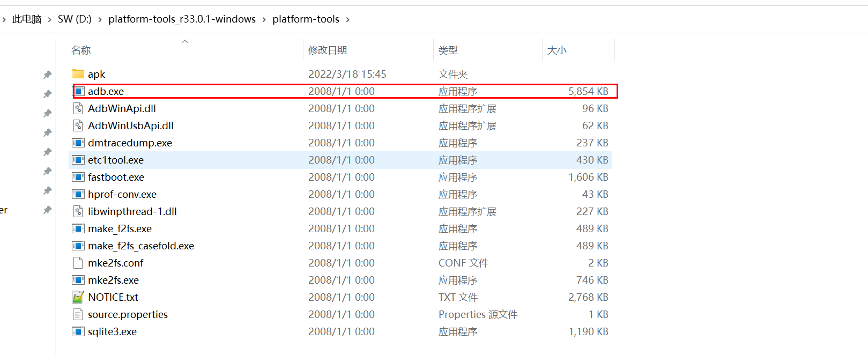Select the apk folder name
This screenshot has height=355, width=868.
(x=97, y=74)
